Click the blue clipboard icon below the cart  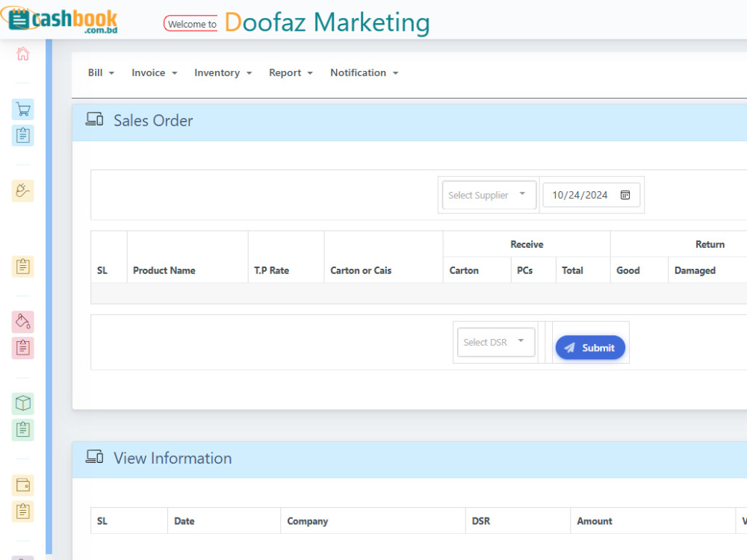[23, 135]
